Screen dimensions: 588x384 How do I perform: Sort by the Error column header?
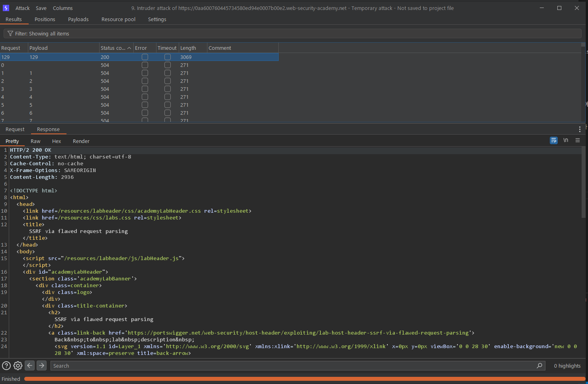point(145,48)
